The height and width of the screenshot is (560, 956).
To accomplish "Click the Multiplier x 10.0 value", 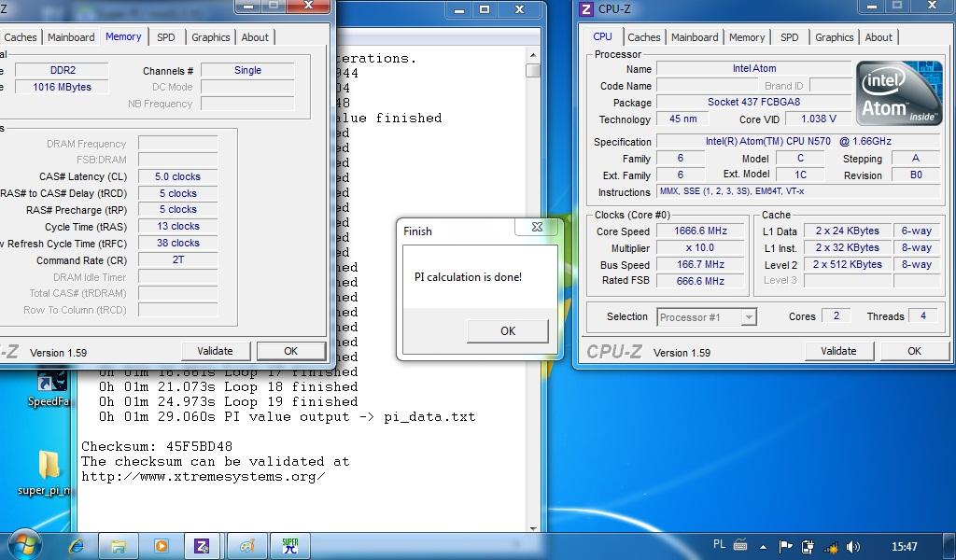I will coord(700,247).
